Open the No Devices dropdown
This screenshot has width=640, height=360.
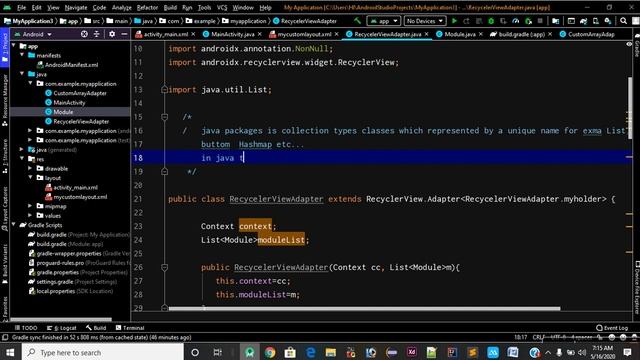(424, 21)
